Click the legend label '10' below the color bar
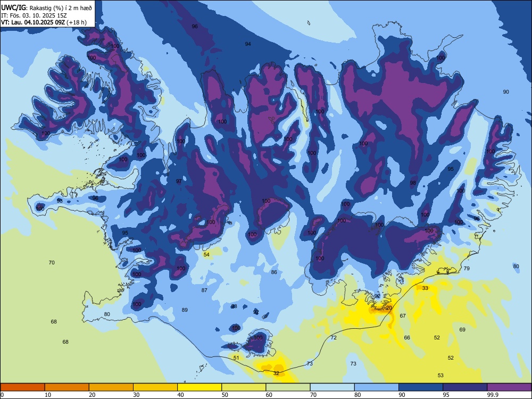This screenshot has height=399, width=532. pyautogui.click(x=48, y=395)
